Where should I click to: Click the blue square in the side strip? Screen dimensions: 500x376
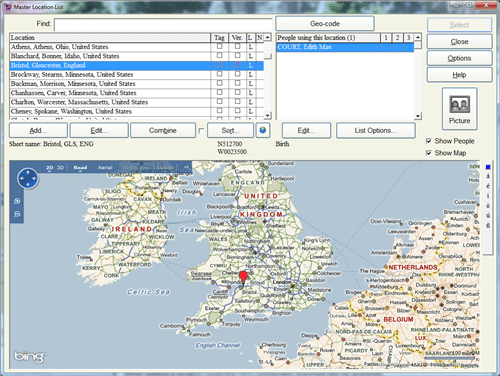click(488, 167)
